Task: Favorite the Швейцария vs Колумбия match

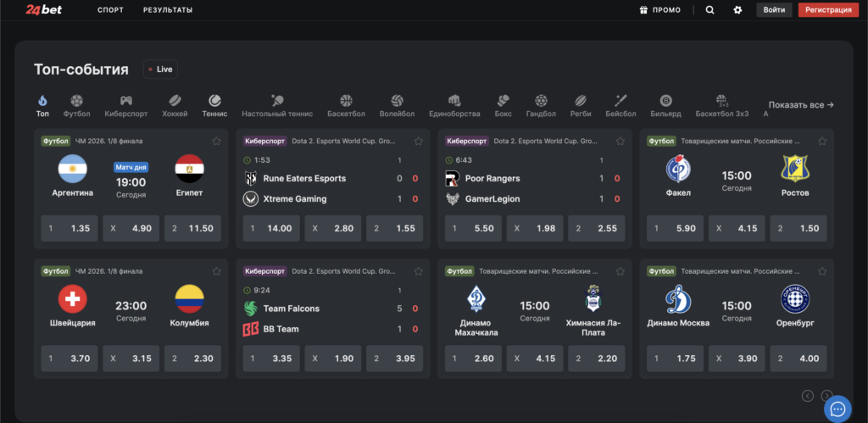Action: 216,271
